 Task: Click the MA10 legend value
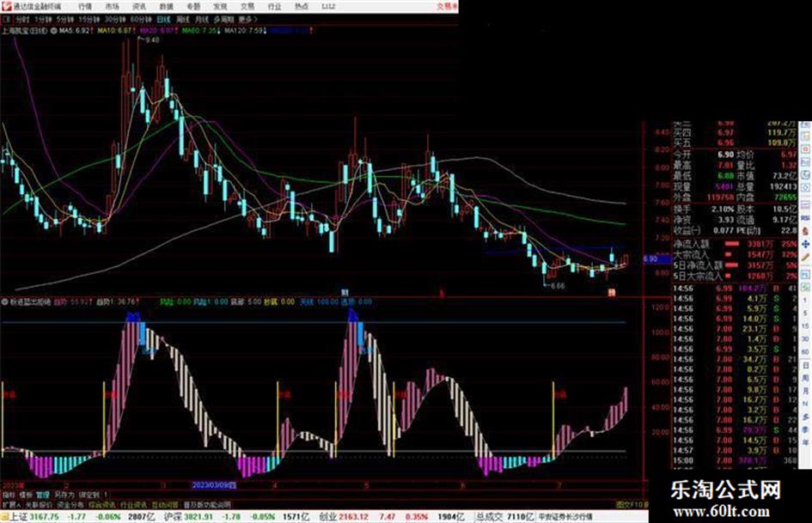coord(115,31)
